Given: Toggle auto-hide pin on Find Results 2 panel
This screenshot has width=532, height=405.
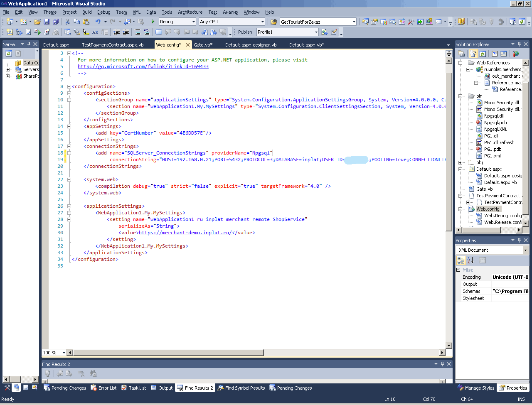Looking at the screenshot, I should pos(442,364).
